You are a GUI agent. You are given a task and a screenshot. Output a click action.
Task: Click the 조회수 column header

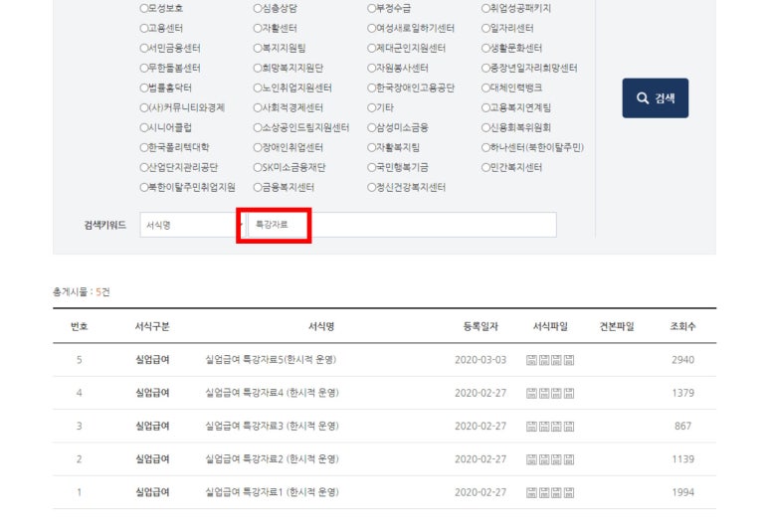682,326
